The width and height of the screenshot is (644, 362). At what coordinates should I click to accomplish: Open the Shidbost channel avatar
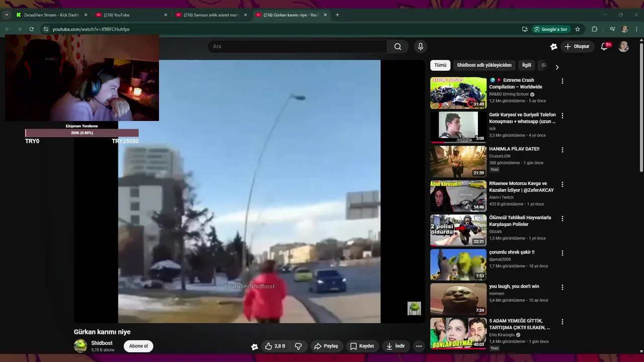tap(80, 346)
